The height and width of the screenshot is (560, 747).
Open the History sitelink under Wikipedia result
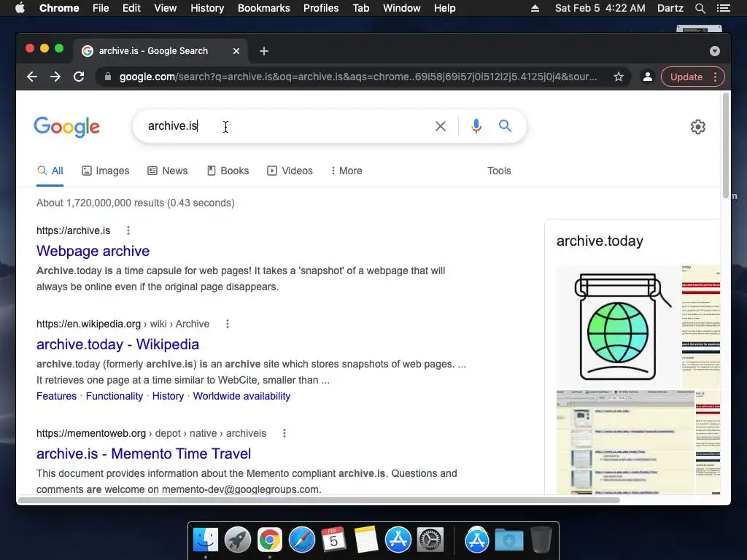(168, 396)
